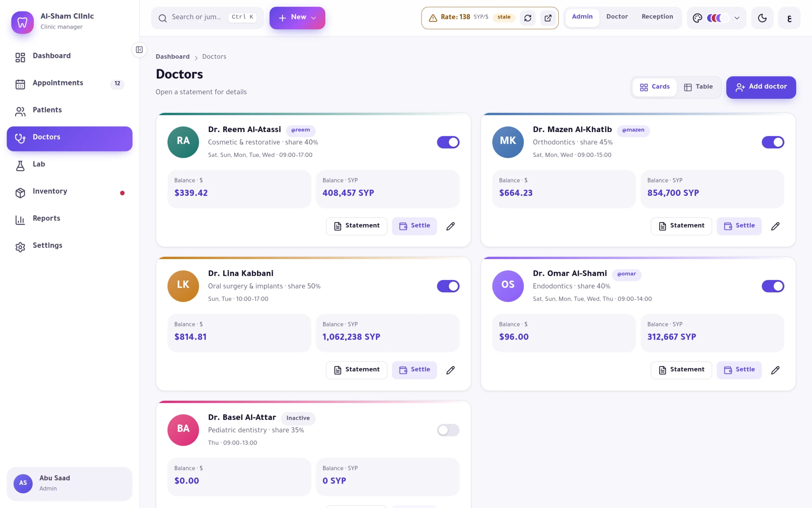Click the clinic tooth logo

(23, 23)
